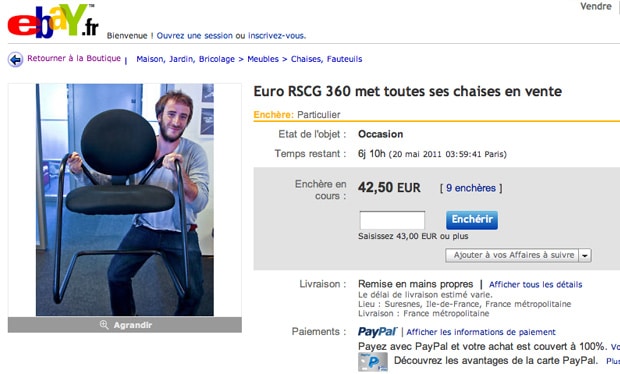Open the Meubles breadcrumb
This screenshot has width=620, height=374.
click(x=263, y=59)
